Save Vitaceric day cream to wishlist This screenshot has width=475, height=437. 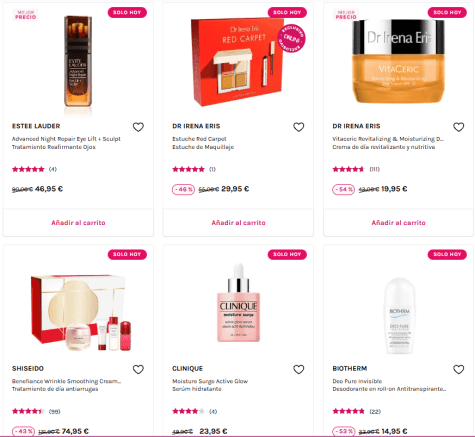(458, 127)
